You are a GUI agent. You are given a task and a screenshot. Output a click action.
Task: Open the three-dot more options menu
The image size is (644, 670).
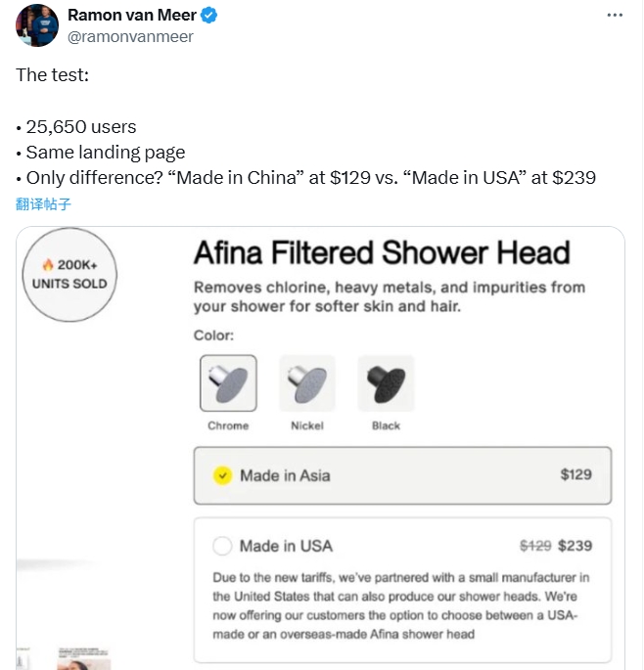pos(615,16)
